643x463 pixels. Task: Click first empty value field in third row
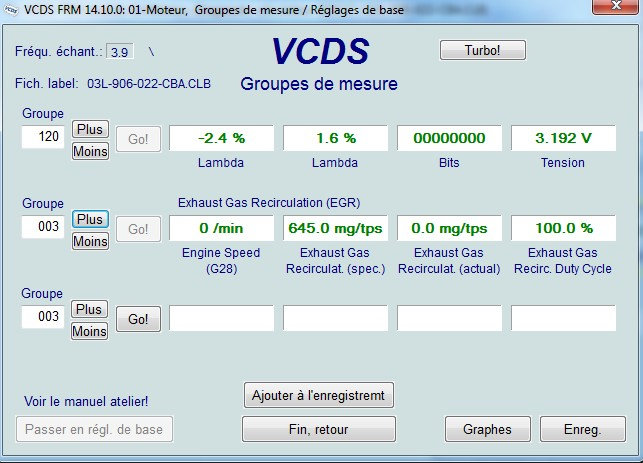coord(221,318)
